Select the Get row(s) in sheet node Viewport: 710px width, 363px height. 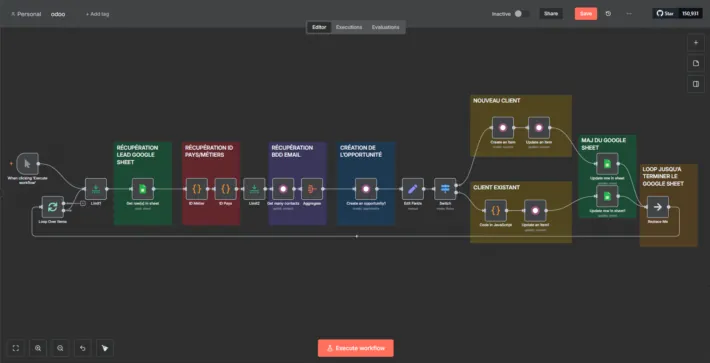pyautogui.click(x=143, y=189)
